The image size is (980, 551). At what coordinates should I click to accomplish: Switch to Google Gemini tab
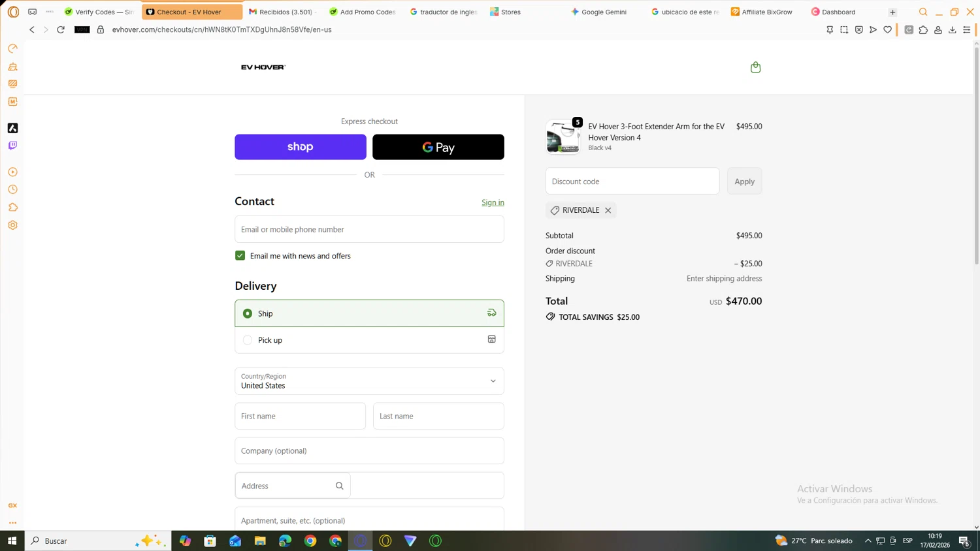coord(604,12)
